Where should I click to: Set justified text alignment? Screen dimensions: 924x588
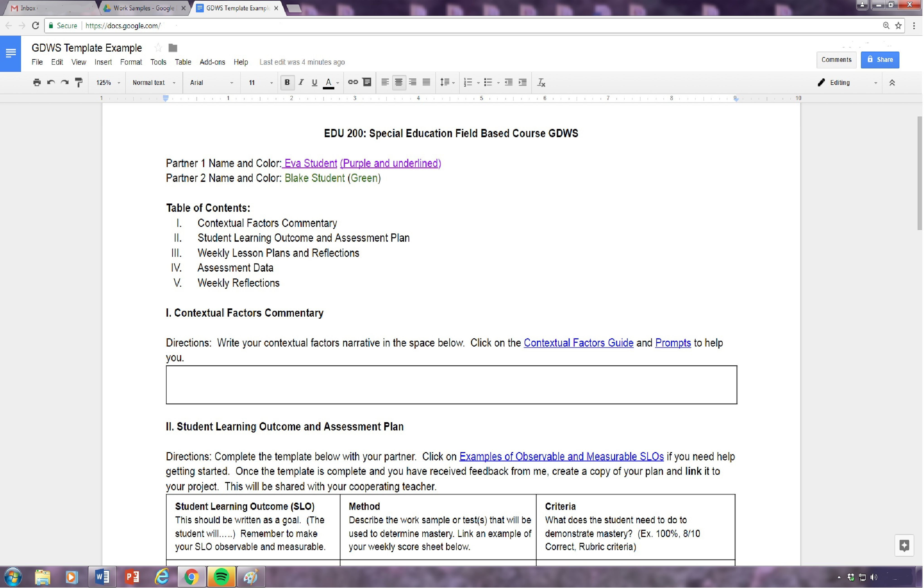[426, 82]
